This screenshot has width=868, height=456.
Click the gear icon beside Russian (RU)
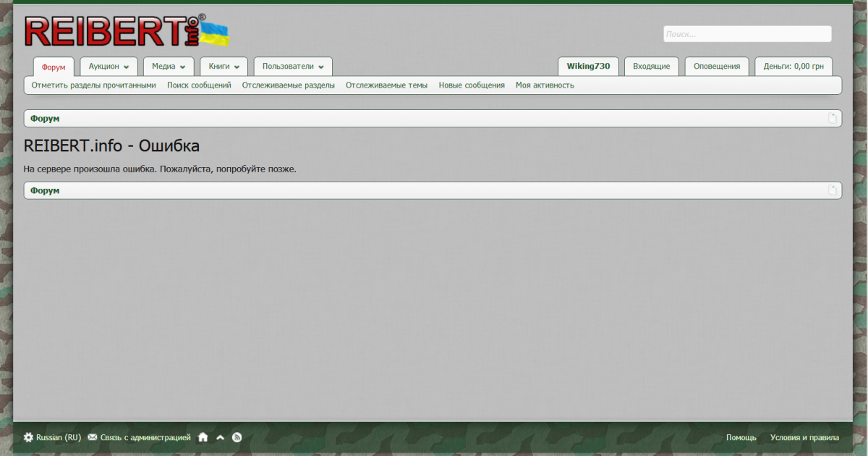click(28, 437)
